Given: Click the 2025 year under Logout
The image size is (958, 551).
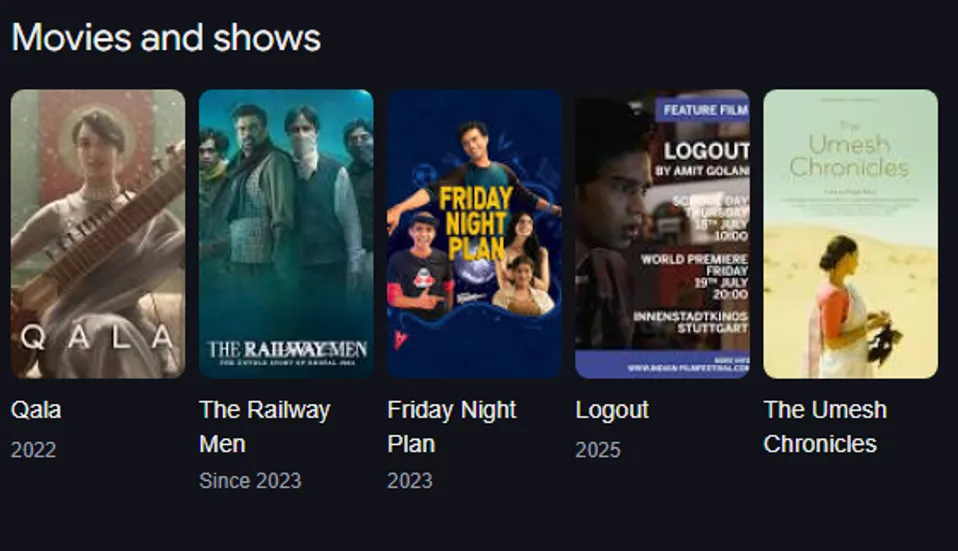Looking at the screenshot, I should pos(598,450).
